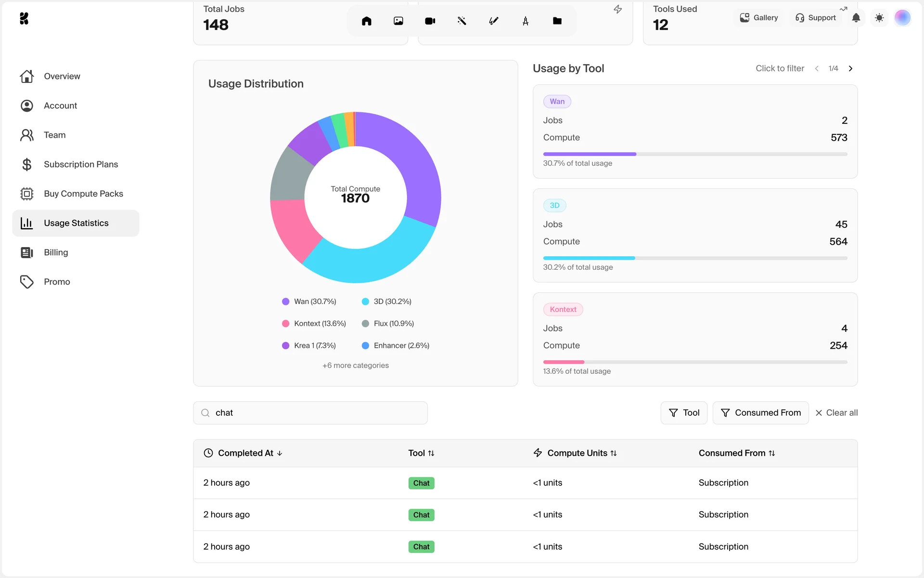The image size is (924, 578).
Task: Select the enhancer wand icon
Action: coord(462,21)
